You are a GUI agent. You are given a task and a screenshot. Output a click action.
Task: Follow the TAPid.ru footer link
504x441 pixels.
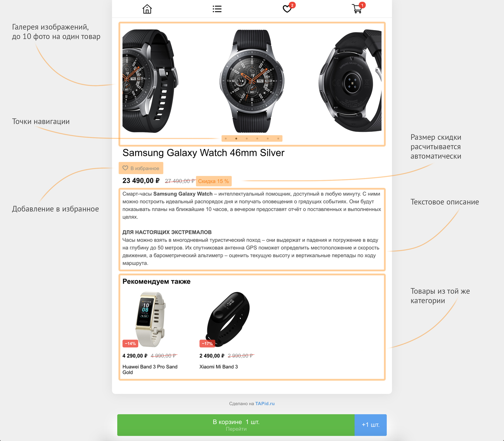[265, 404]
